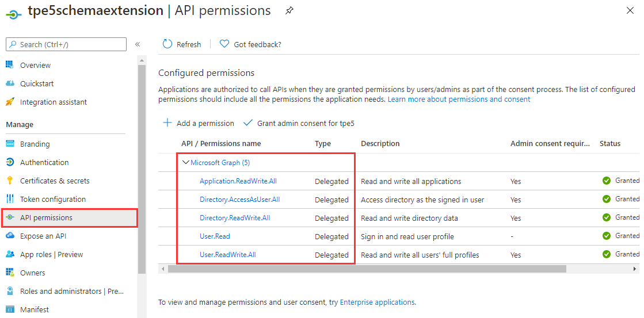Click the Overview icon in the sidebar
Image resolution: width=644 pixels, height=318 pixels.
tap(10, 65)
